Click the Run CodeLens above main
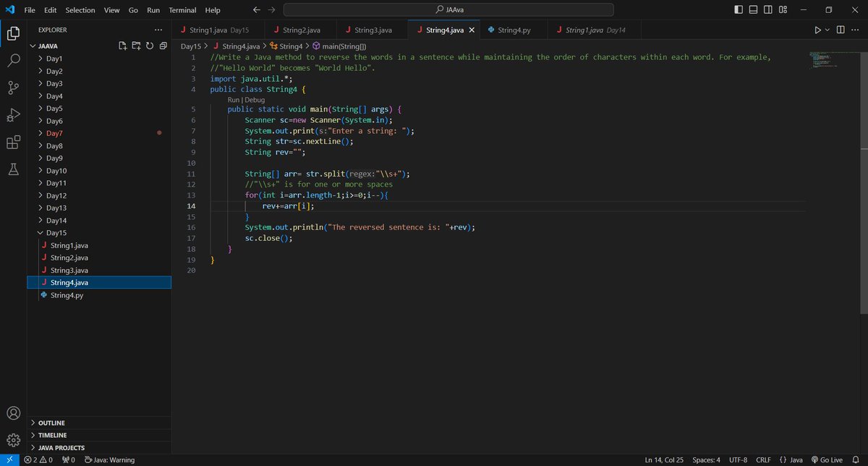 [233, 99]
